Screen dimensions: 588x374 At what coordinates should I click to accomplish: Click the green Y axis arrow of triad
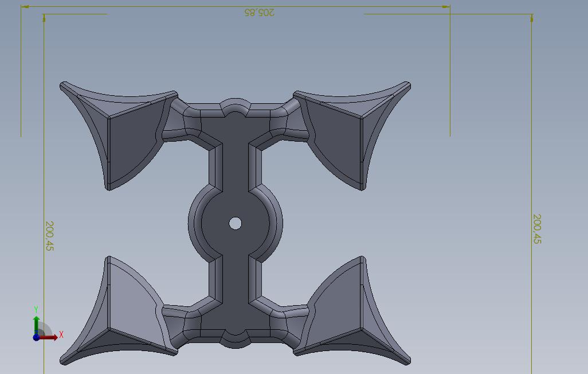[x=36, y=325]
